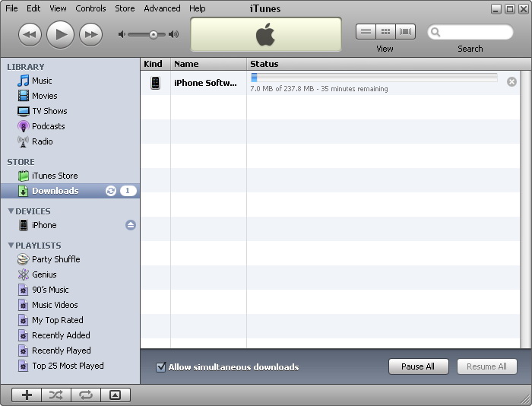Click the Resume All button
Viewport: 532px width, 406px height.
tap(487, 366)
